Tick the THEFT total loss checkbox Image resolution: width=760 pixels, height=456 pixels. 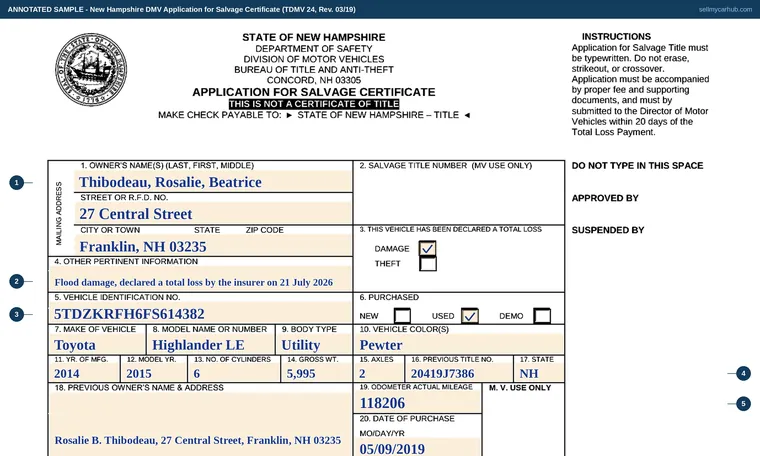click(428, 264)
